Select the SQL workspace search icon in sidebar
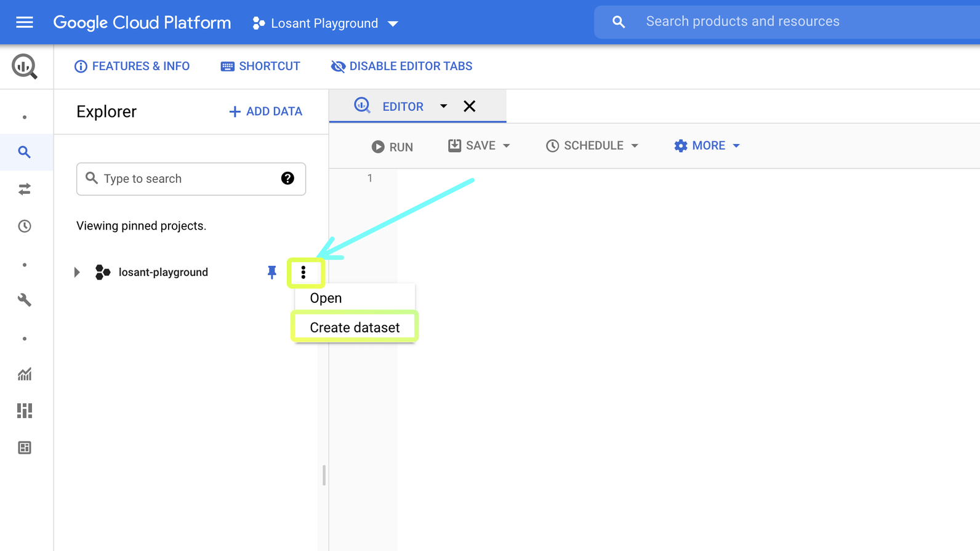This screenshot has height=551, width=980. coord(25,152)
